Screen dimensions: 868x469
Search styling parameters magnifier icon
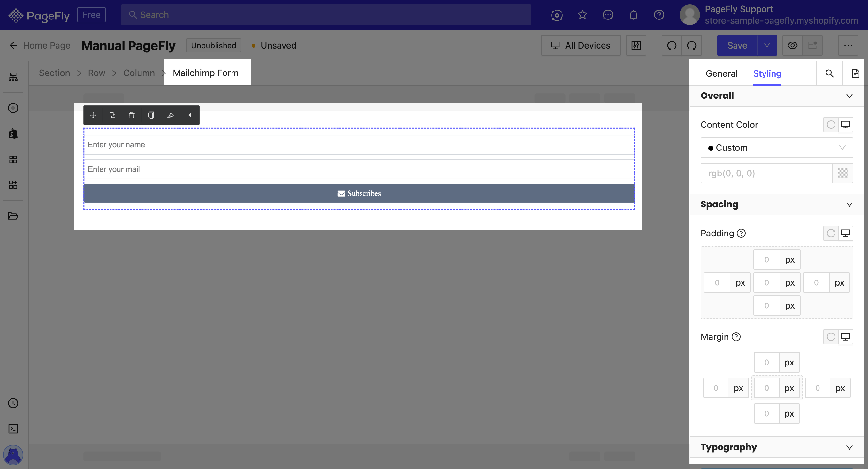coord(830,73)
